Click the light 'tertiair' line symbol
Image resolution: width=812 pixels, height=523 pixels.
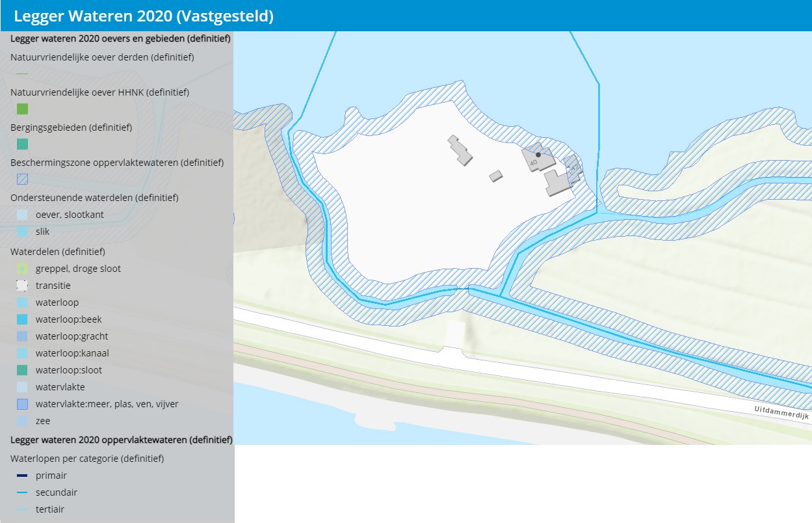(22, 510)
